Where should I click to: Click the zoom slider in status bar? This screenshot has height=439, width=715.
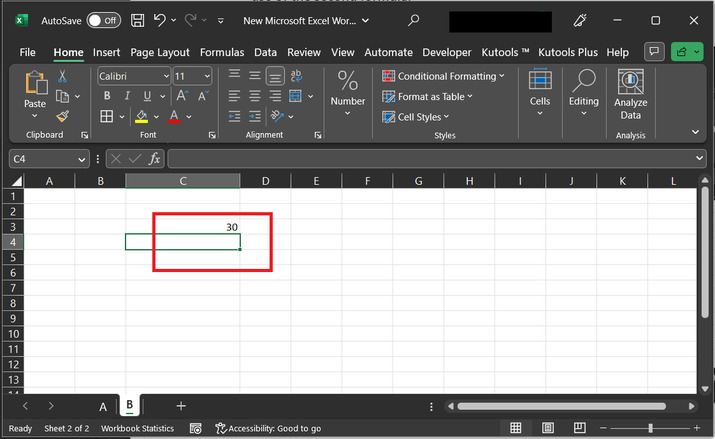[650, 428]
